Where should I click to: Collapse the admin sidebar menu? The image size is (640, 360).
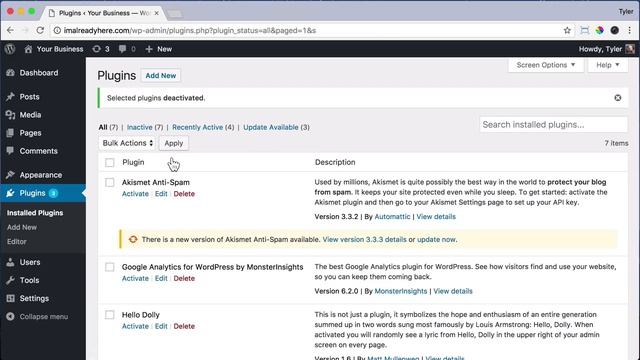click(x=43, y=317)
